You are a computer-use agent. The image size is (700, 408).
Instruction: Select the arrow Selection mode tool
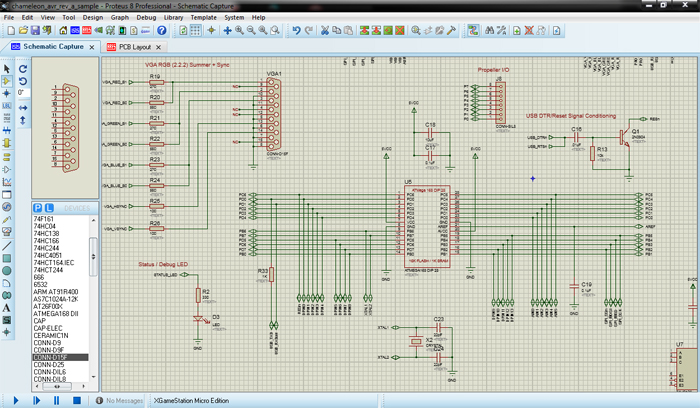[7, 68]
